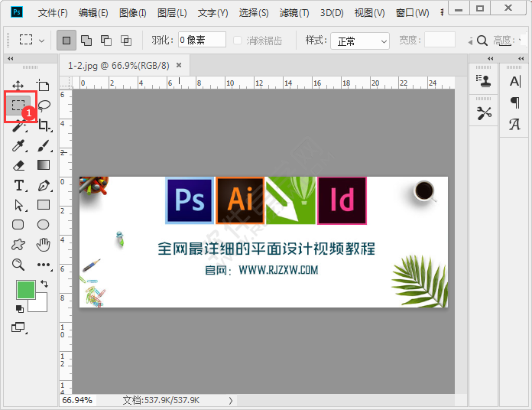The width and height of the screenshot is (532, 410).
Task: Switch to the 1-2.jpg document tab
Action: [118, 66]
